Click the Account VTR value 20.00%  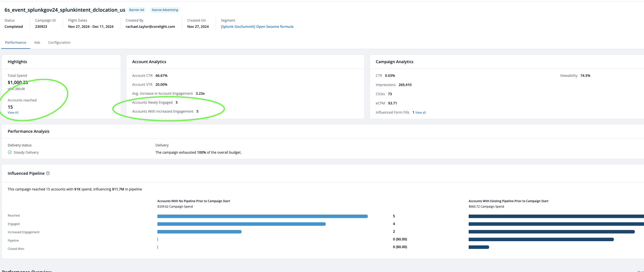click(x=161, y=85)
